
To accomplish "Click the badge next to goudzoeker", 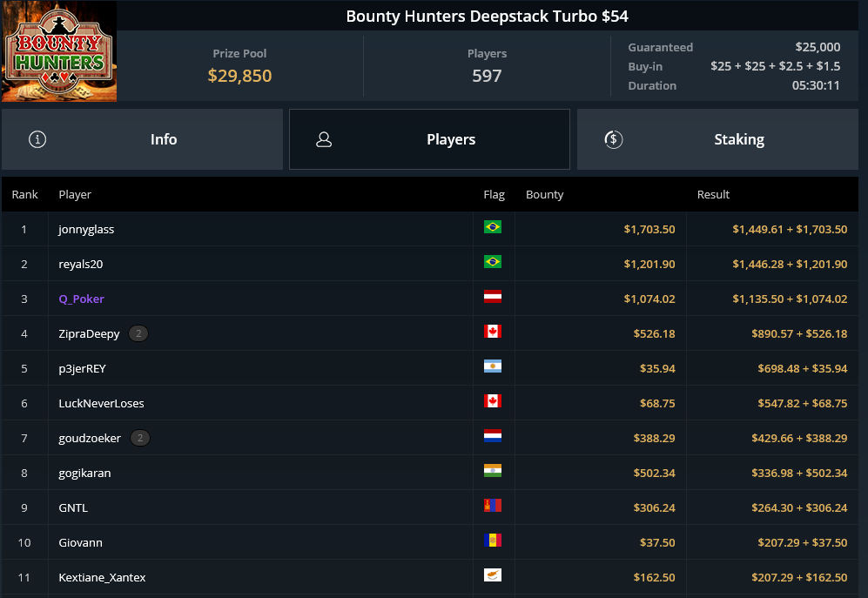I will (x=140, y=438).
